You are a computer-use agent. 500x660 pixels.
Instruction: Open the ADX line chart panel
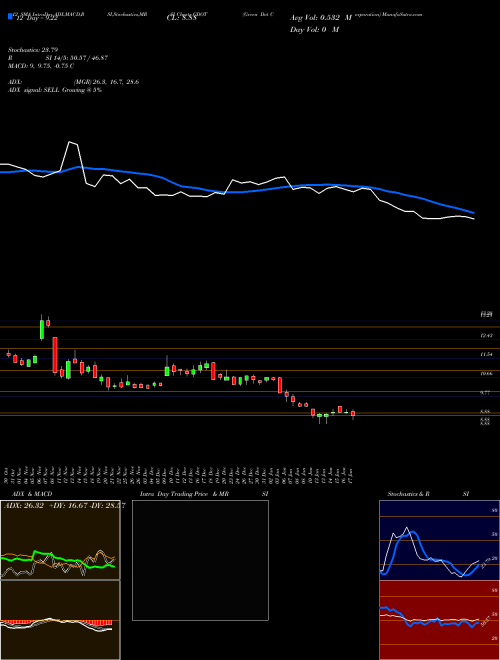click(60, 540)
